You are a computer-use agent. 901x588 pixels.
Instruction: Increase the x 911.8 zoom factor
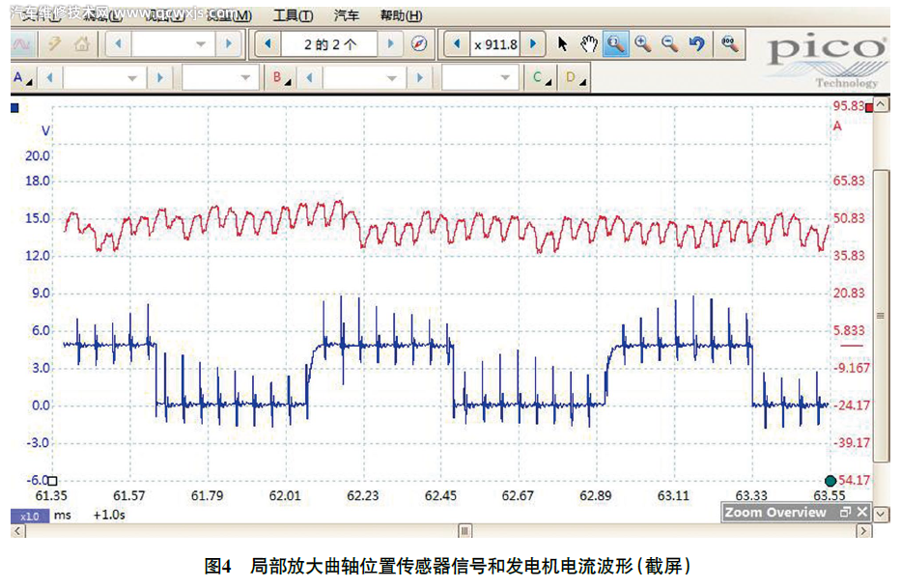pos(533,44)
